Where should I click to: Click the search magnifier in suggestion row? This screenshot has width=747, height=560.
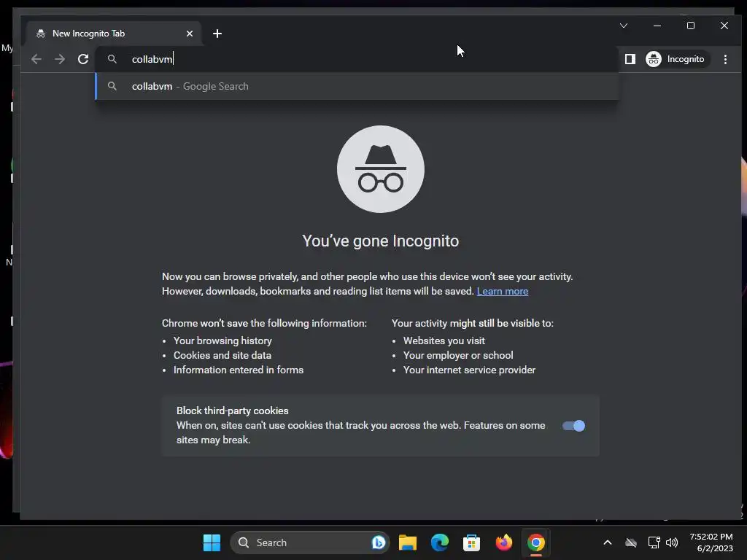[112, 86]
